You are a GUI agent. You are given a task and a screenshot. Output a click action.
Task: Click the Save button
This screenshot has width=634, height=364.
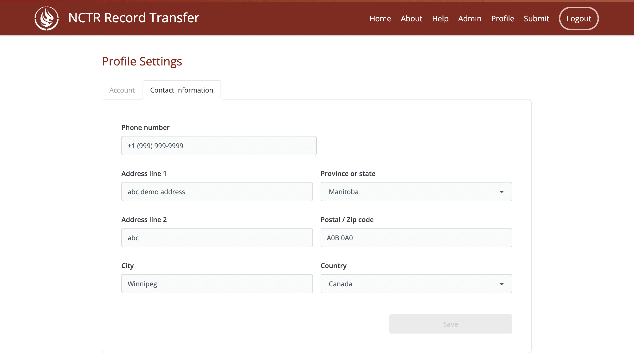point(450,324)
